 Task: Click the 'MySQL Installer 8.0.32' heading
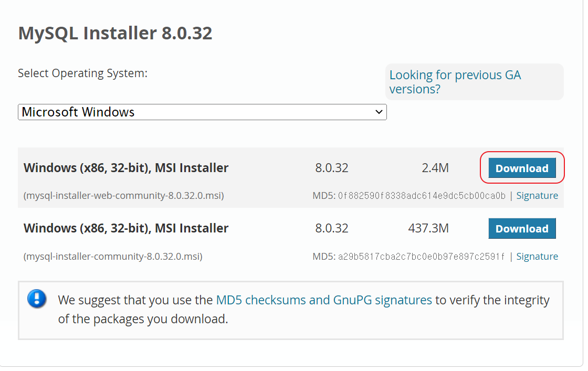[115, 33]
